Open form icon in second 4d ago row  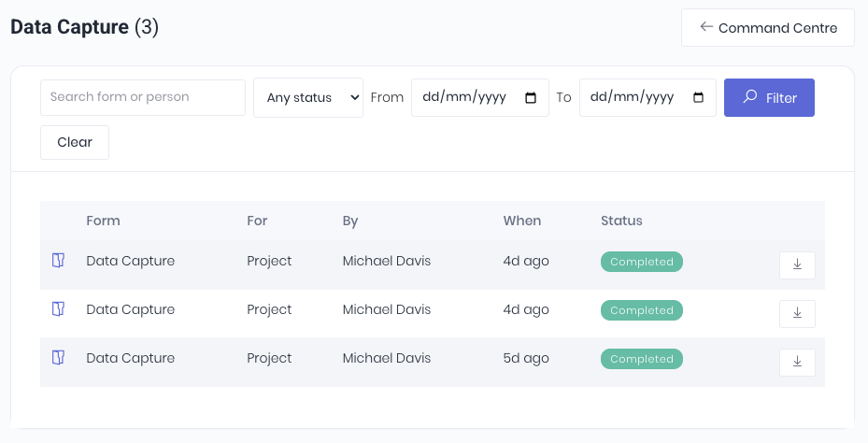click(x=58, y=309)
